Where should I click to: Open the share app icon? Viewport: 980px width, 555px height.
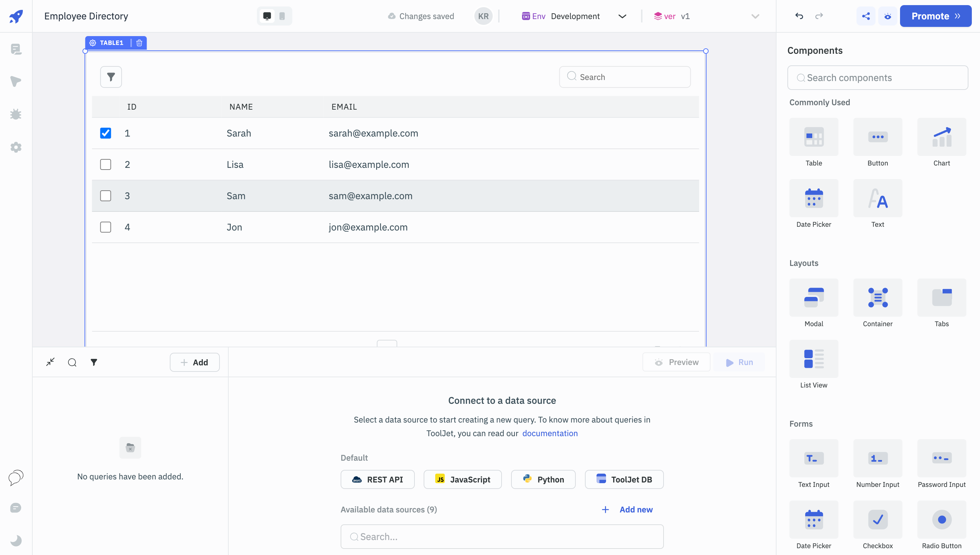(x=866, y=16)
